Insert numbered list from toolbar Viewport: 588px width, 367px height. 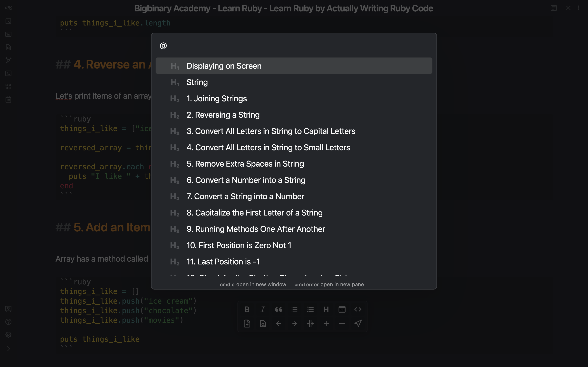310,310
